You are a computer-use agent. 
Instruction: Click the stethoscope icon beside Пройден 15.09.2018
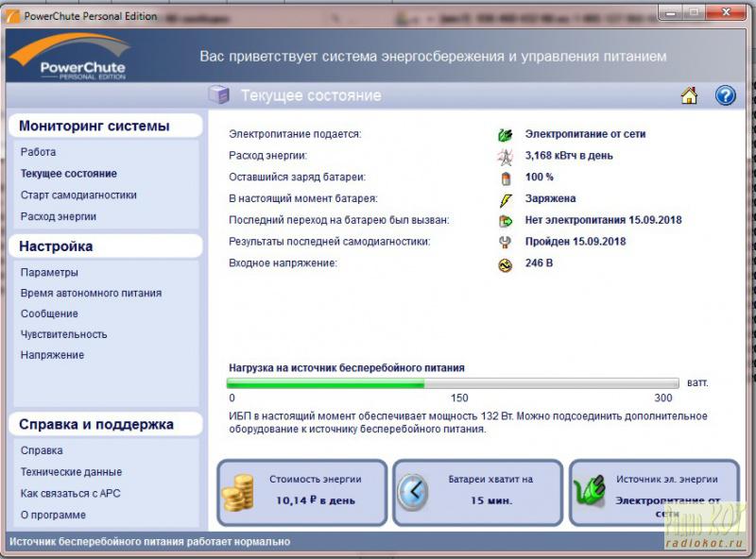pos(505,242)
